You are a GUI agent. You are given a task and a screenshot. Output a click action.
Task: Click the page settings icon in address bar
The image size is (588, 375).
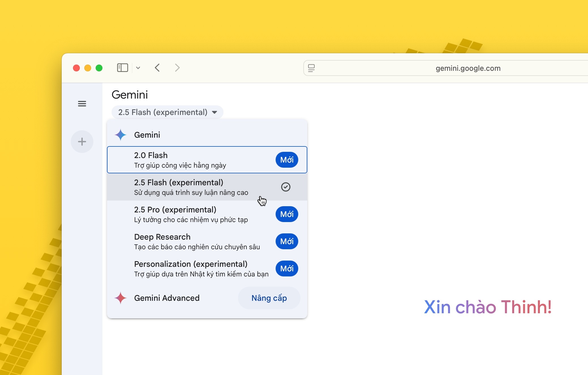(311, 68)
